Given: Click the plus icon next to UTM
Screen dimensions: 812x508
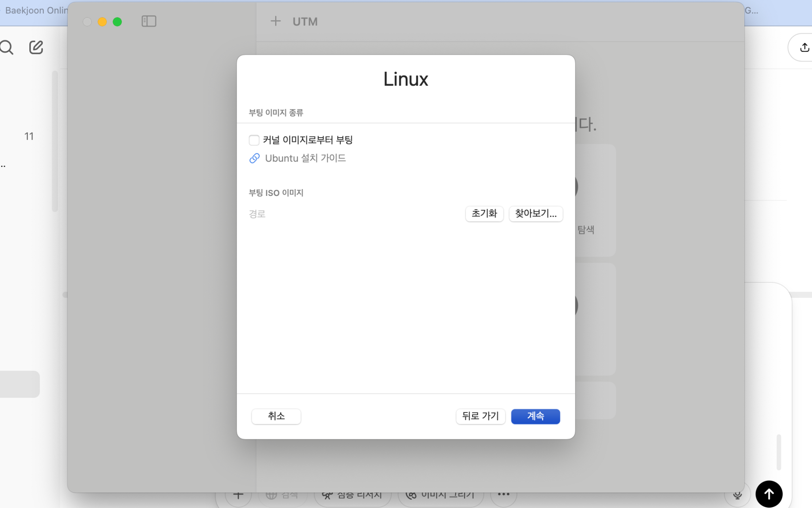Looking at the screenshot, I should coord(276,21).
